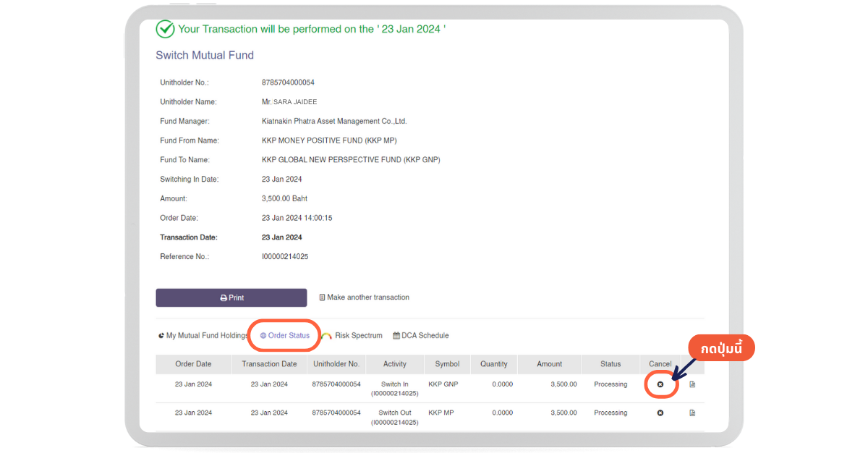Click the Transaction Date column header
Viewport: 868px width, 456px height.
pos(269,364)
